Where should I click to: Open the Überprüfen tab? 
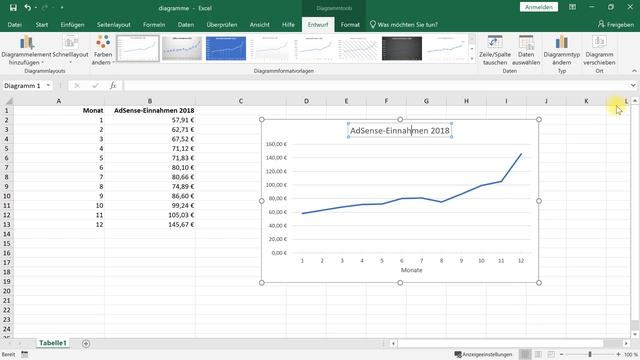pos(222,24)
